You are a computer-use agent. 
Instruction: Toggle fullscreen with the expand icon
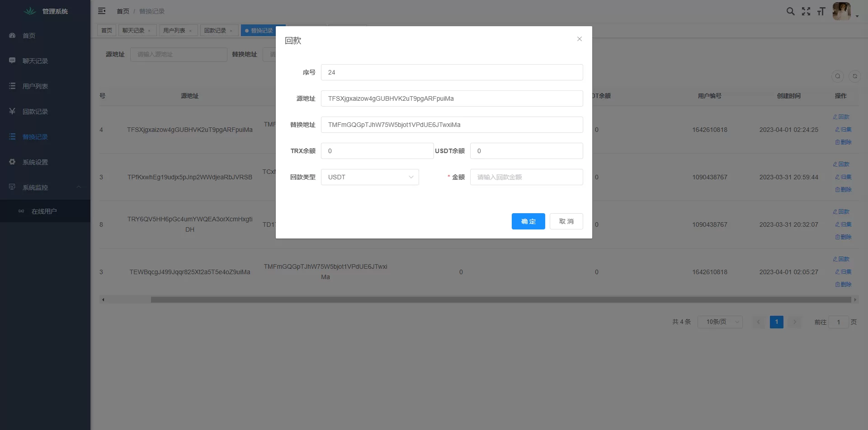pos(806,11)
